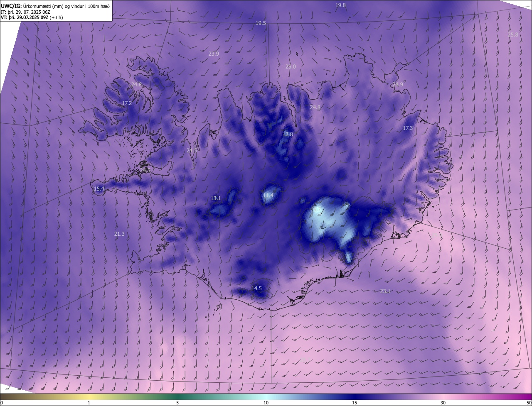Click the 21.3 value label

(x=119, y=234)
